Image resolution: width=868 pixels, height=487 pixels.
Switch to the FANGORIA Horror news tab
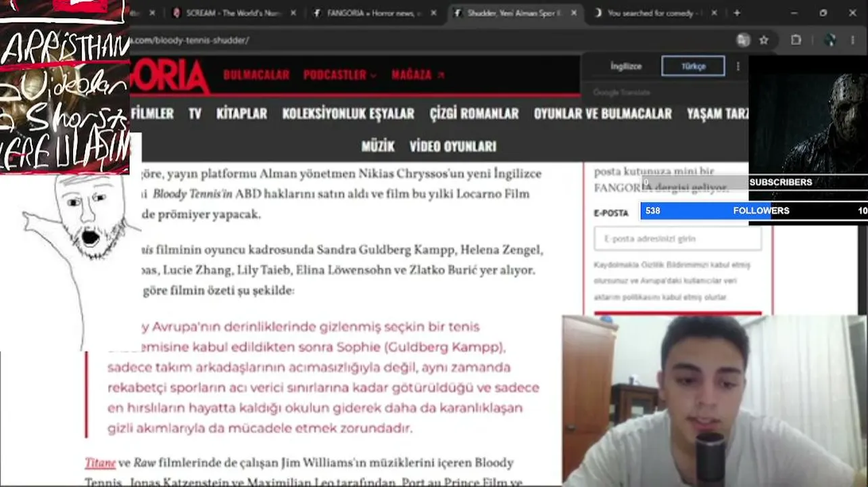(375, 13)
